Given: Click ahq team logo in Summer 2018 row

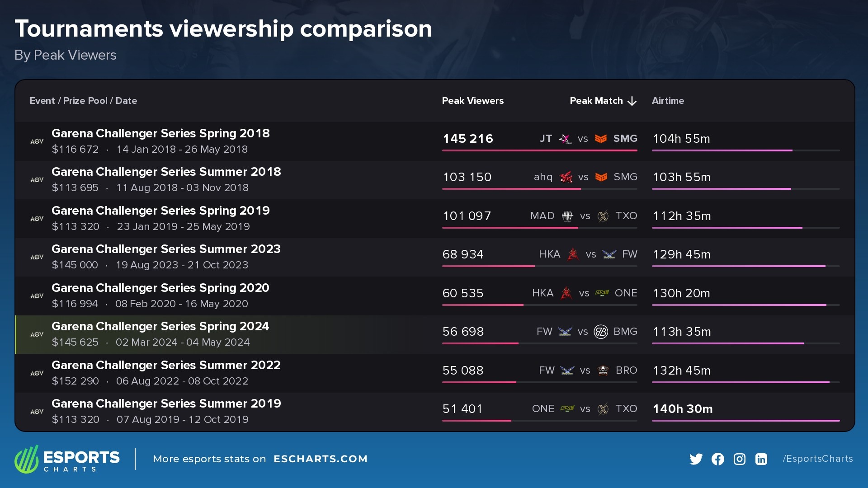Looking at the screenshot, I should pos(566,177).
